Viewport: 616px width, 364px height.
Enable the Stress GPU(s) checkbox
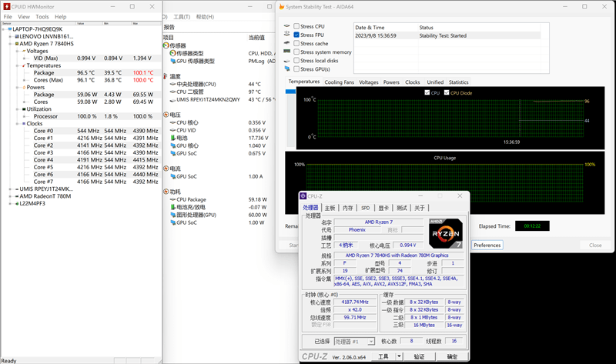click(296, 69)
